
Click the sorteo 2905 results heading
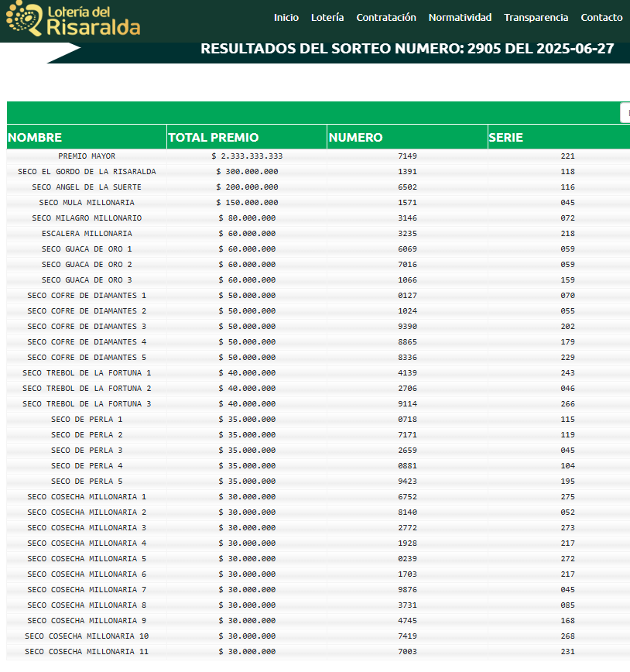click(x=407, y=49)
